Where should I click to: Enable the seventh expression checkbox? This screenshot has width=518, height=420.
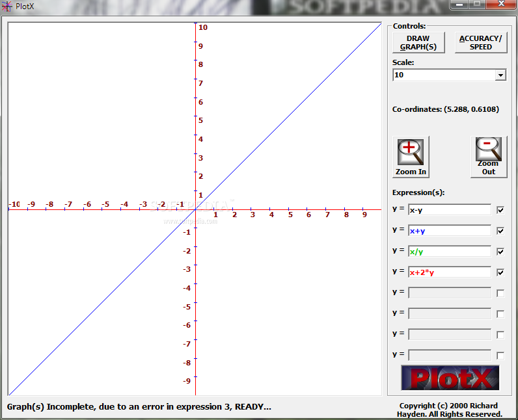pos(500,335)
